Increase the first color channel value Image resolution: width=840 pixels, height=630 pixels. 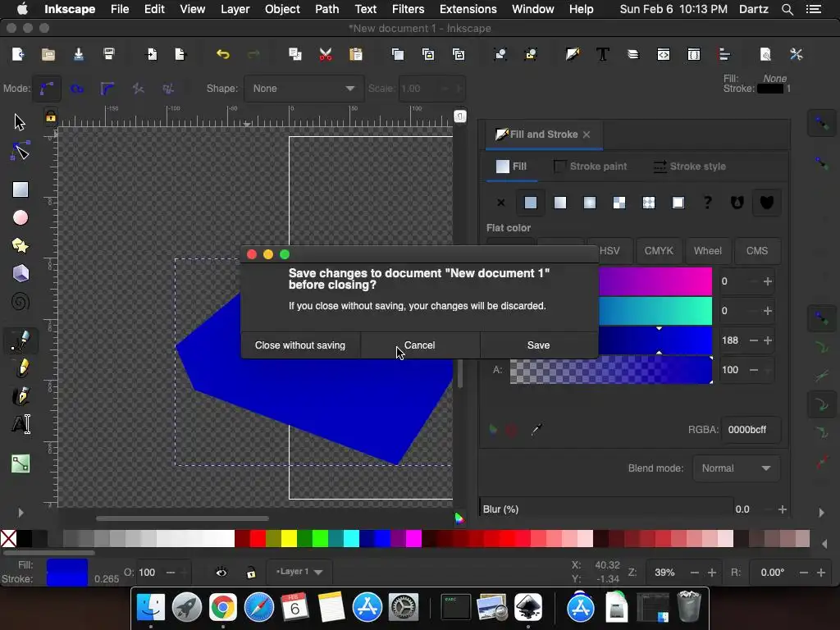pyautogui.click(x=768, y=281)
